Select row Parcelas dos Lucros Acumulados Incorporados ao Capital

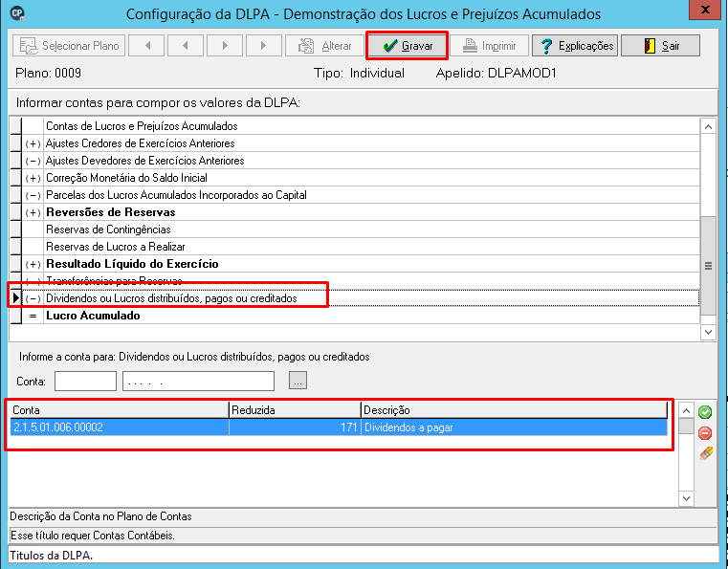pyautogui.click(x=355, y=195)
